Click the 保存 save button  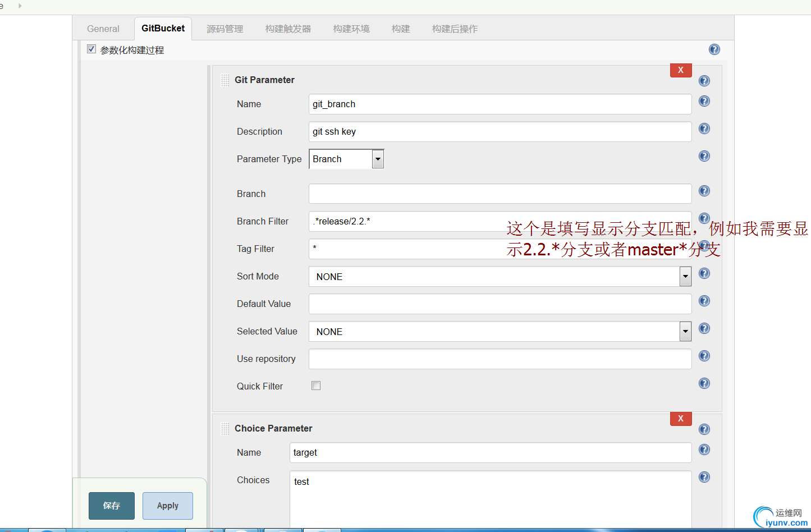click(112, 506)
